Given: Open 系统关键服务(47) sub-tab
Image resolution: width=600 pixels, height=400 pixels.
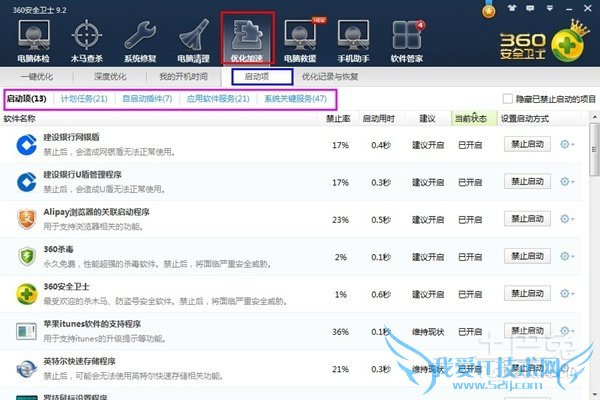Looking at the screenshot, I should 296,99.
